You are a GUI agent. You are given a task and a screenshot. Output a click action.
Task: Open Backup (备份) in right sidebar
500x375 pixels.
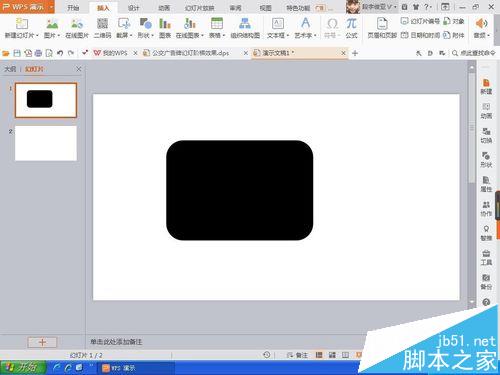486,282
